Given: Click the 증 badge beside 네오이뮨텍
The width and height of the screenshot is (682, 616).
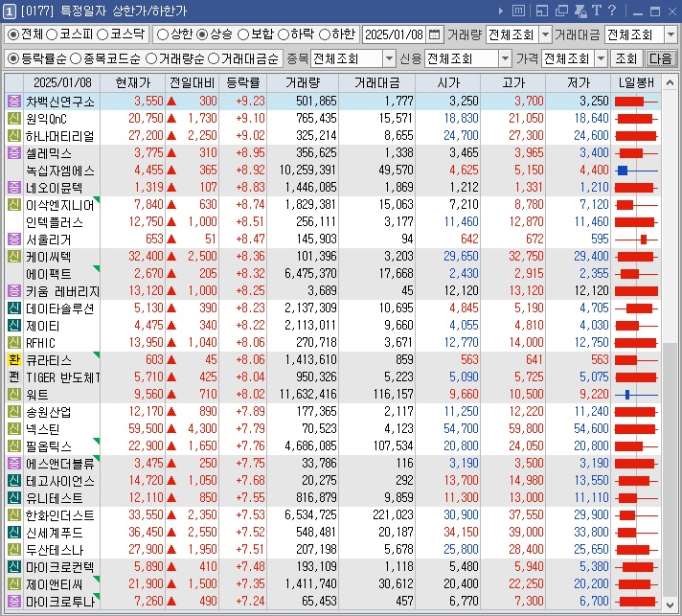Looking at the screenshot, I should 14,188.
